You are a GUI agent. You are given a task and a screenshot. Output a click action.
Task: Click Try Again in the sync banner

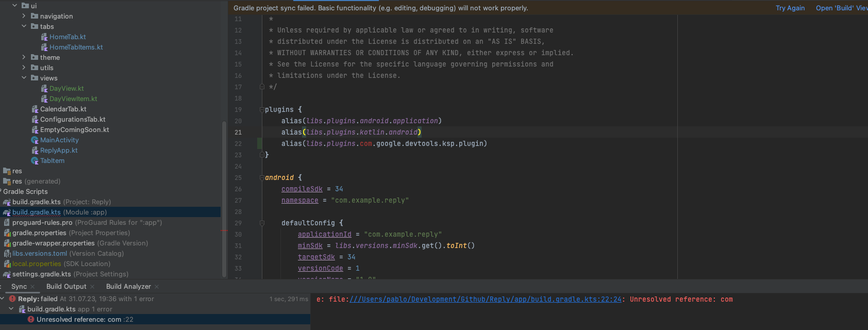pos(790,8)
